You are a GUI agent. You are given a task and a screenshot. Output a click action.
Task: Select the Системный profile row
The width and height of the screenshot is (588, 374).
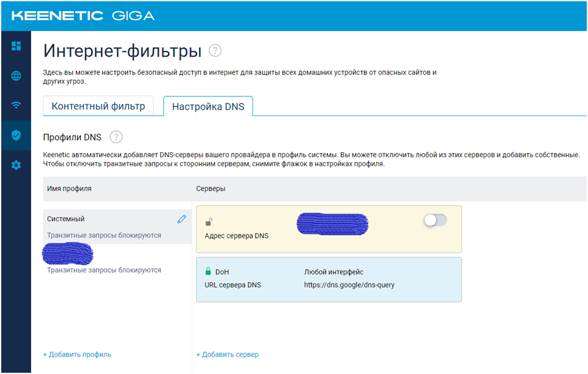pos(117,227)
